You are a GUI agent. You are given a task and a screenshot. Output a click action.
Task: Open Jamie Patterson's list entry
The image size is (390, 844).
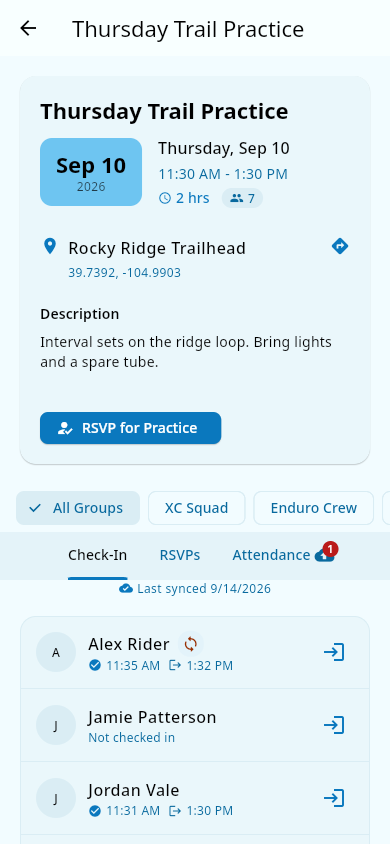195,725
